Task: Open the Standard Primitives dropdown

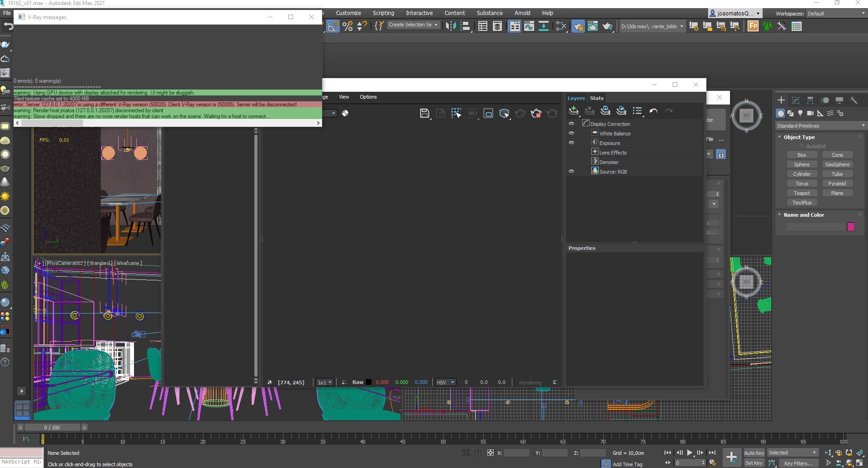Action: click(821, 126)
